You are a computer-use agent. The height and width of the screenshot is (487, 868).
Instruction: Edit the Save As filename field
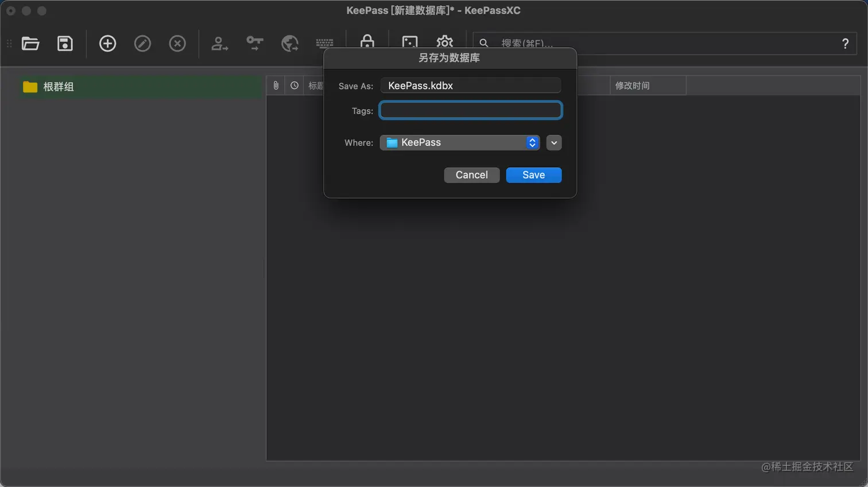[x=471, y=86]
